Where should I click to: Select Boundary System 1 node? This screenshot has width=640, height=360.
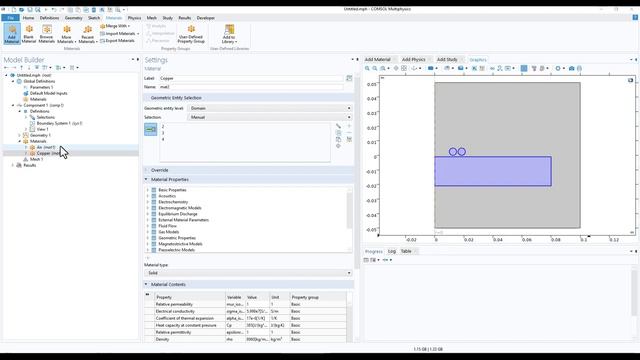tap(59, 123)
